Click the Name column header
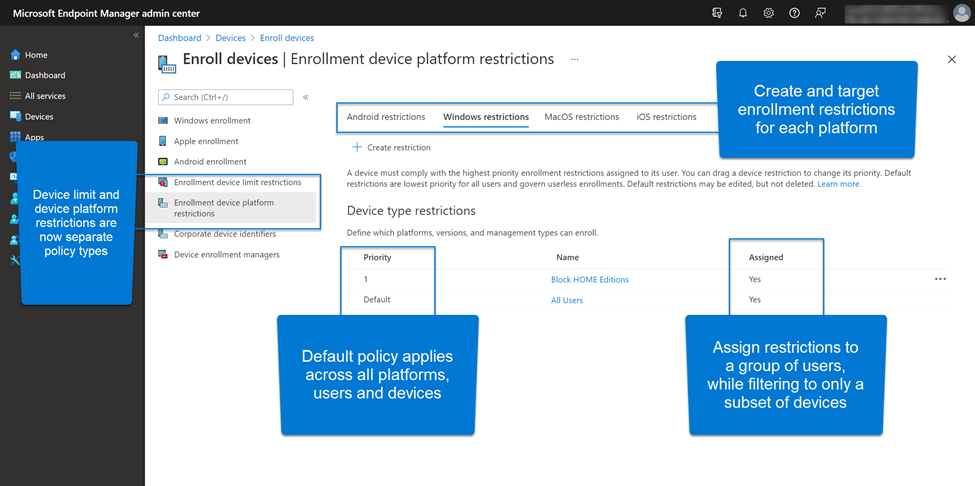 coord(567,257)
